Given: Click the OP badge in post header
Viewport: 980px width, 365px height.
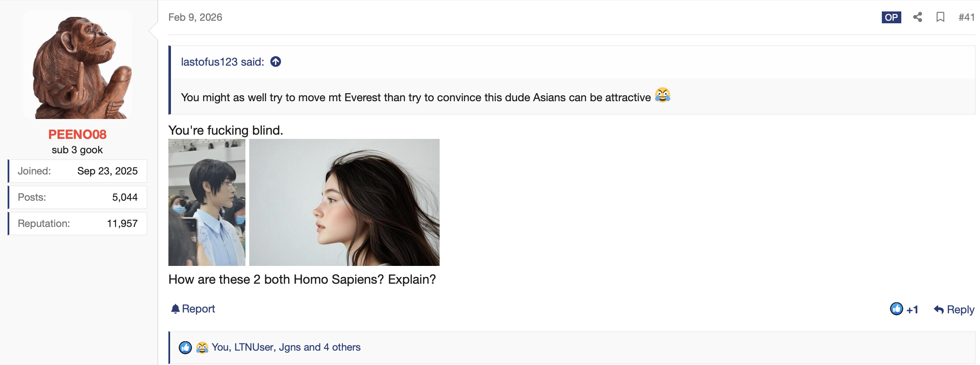Looking at the screenshot, I should pos(891,17).
